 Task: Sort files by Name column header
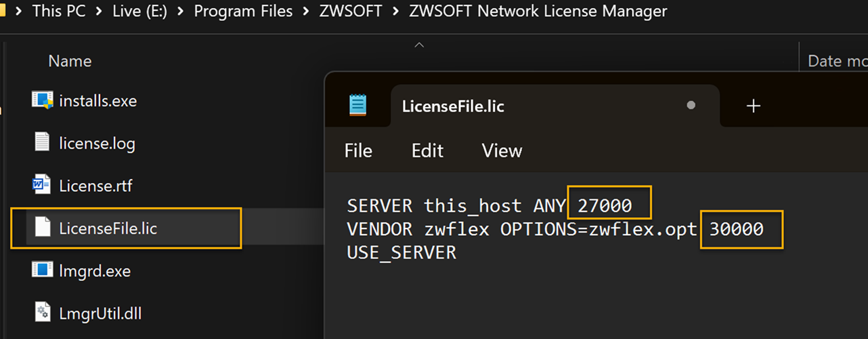[x=70, y=61]
